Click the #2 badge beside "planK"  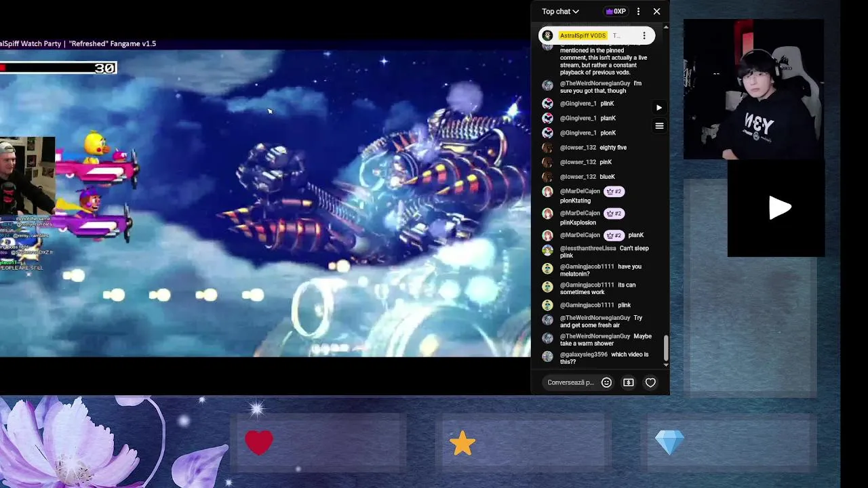[x=613, y=235]
